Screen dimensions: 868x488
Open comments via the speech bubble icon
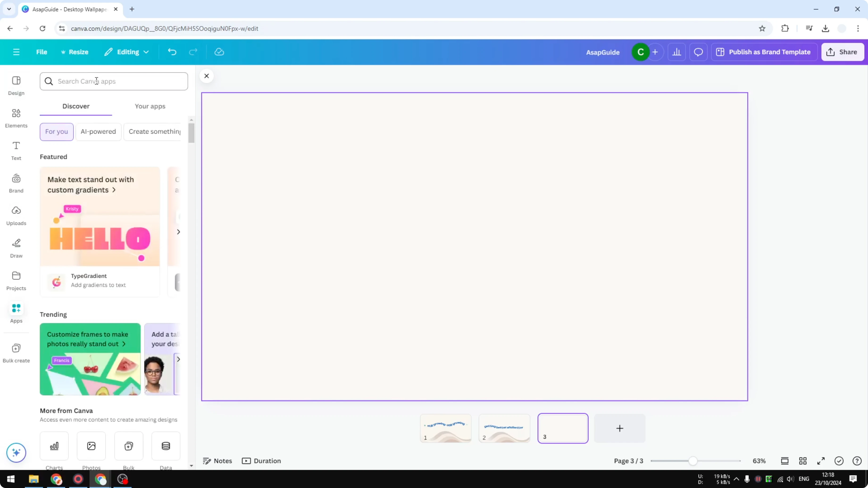pyautogui.click(x=698, y=52)
